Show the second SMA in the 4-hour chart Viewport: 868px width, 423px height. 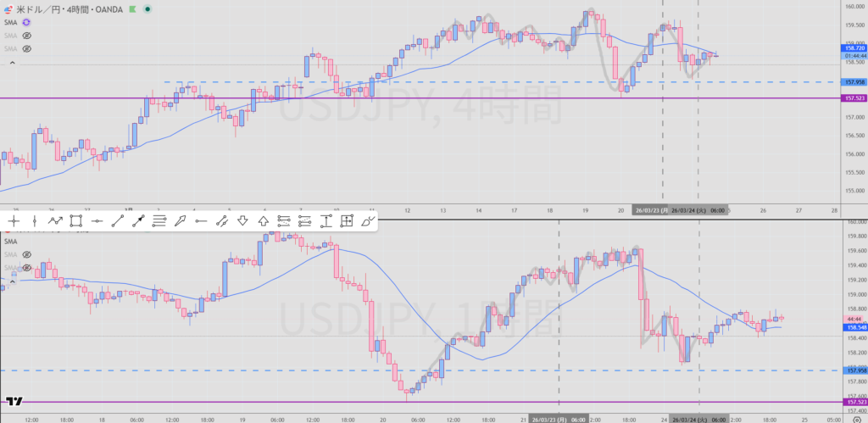(26, 36)
